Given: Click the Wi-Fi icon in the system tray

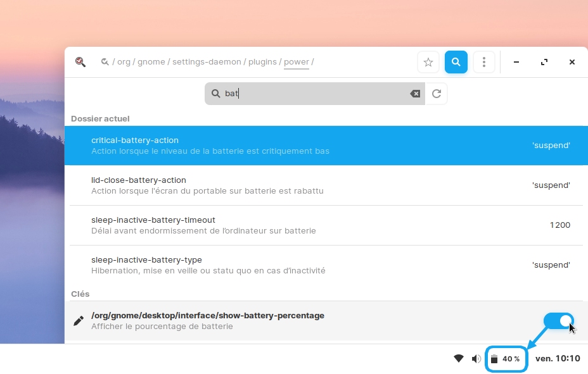Looking at the screenshot, I should [x=459, y=359].
